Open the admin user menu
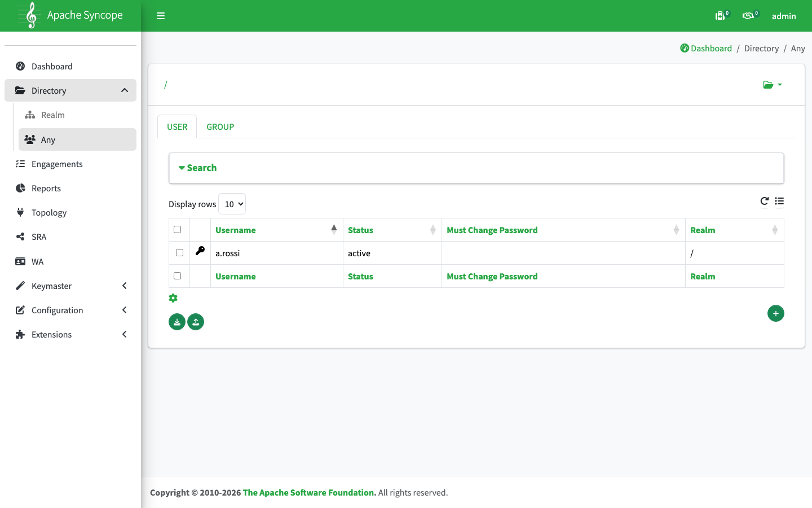Image resolution: width=812 pixels, height=508 pixels. point(784,16)
